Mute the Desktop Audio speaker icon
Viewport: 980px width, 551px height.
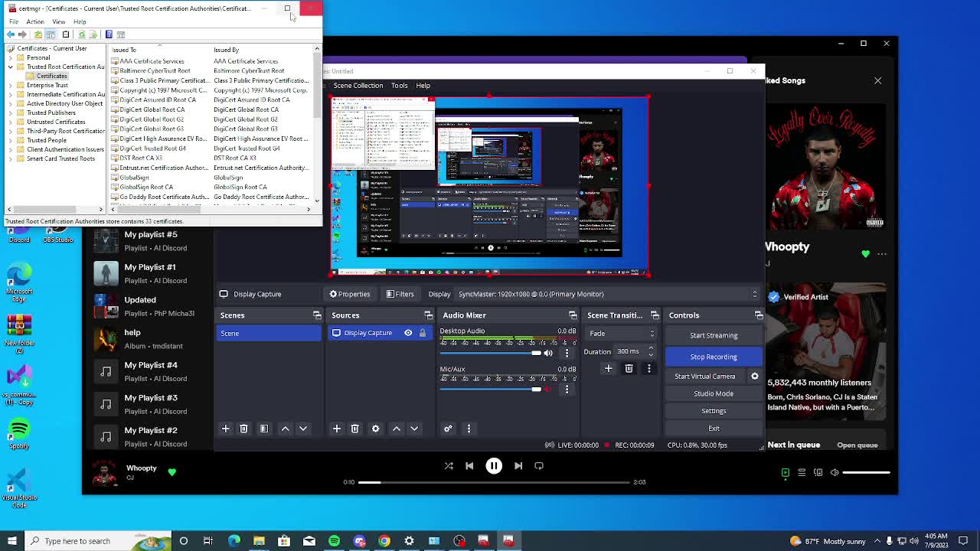pyautogui.click(x=547, y=353)
